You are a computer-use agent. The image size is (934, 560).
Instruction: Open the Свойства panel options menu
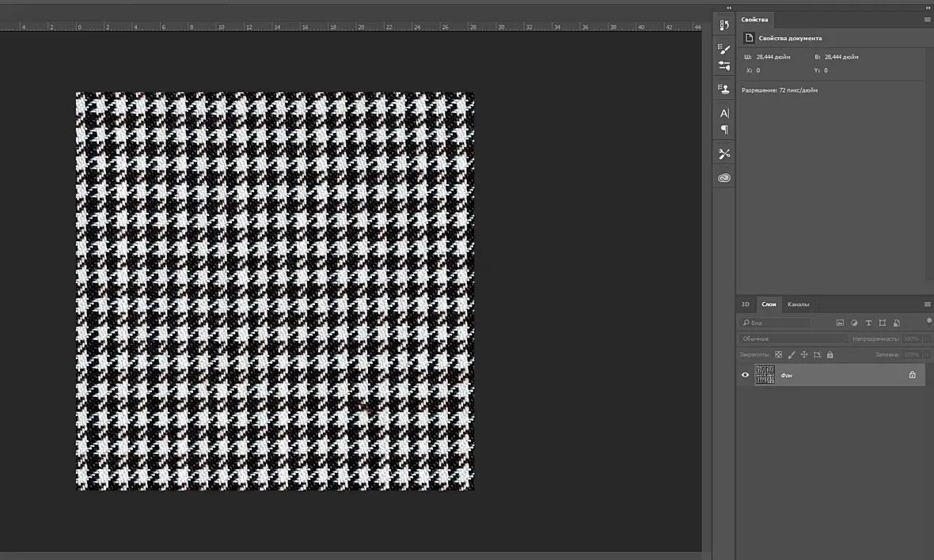click(x=928, y=20)
